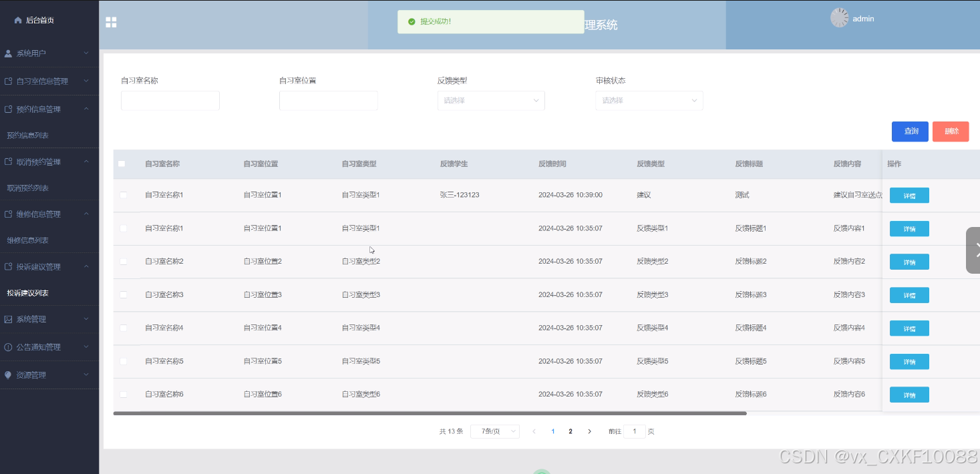980x474 pixels.
Task: Check the row with 反馈类型1
Action: pos(123,228)
